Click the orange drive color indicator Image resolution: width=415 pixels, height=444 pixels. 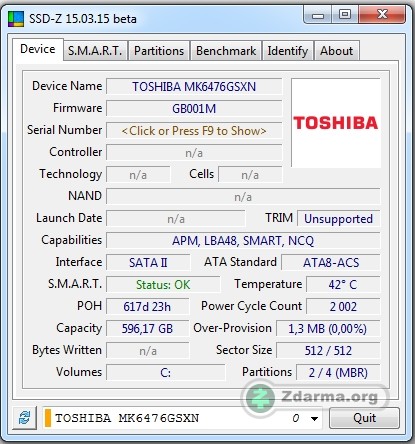coord(48,418)
